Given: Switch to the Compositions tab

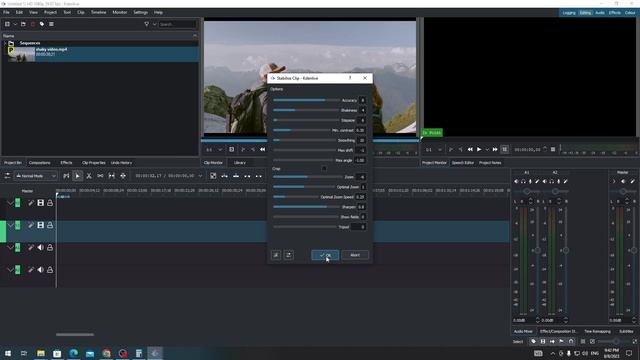Looking at the screenshot, I should 40,162.
